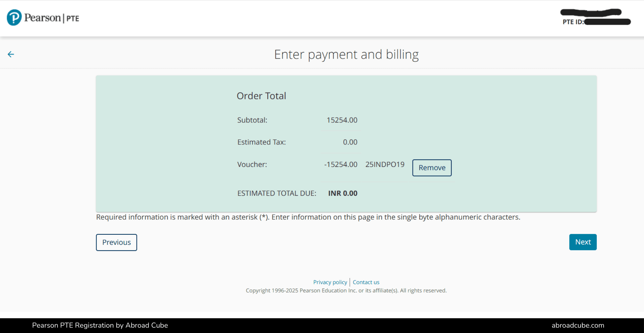Click the Previous button
The width and height of the screenshot is (644, 333).
(116, 242)
